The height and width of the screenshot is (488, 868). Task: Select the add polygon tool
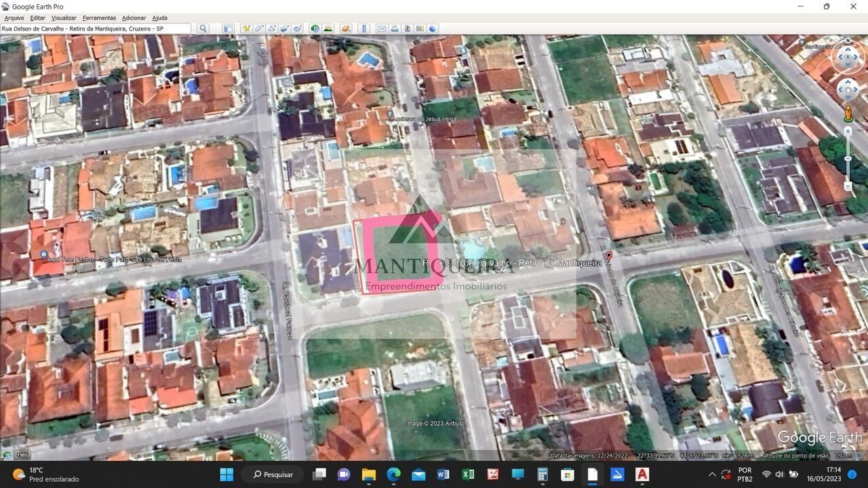point(259,28)
